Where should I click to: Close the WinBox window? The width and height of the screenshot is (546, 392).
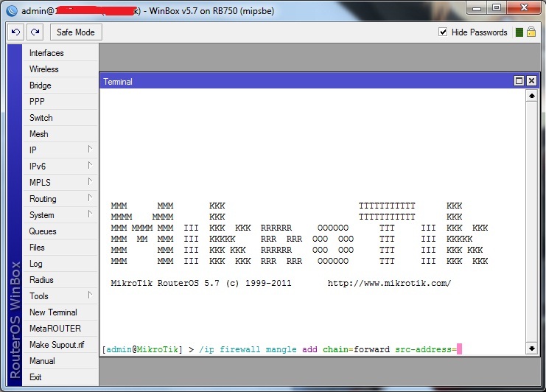[x=524, y=8]
